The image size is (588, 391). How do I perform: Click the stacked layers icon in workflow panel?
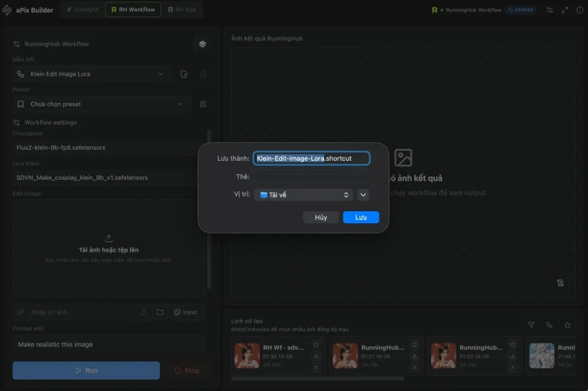point(203,44)
